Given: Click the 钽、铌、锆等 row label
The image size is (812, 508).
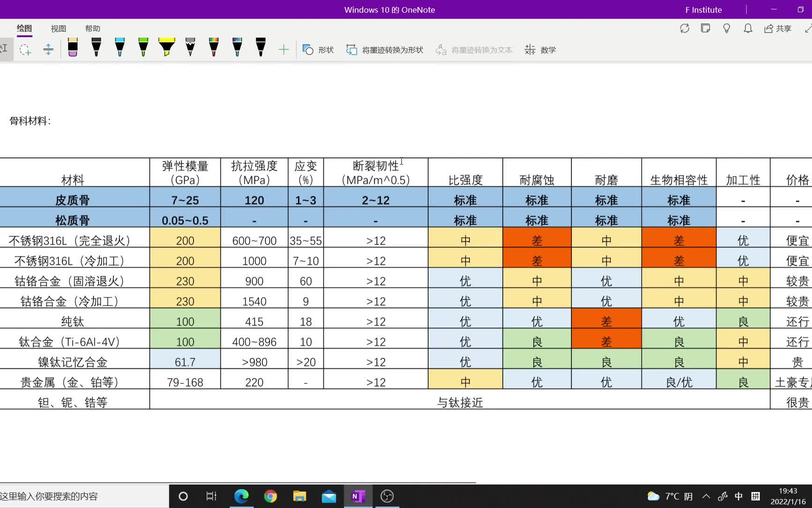Looking at the screenshot, I should click(x=72, y=403).
